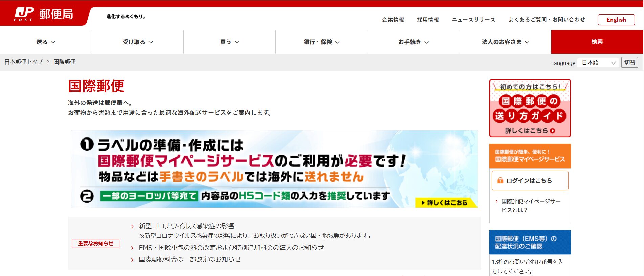Open 国際郵便料金の一部改定のお知らせ
644x276 pixels.
tap(190, 259)
